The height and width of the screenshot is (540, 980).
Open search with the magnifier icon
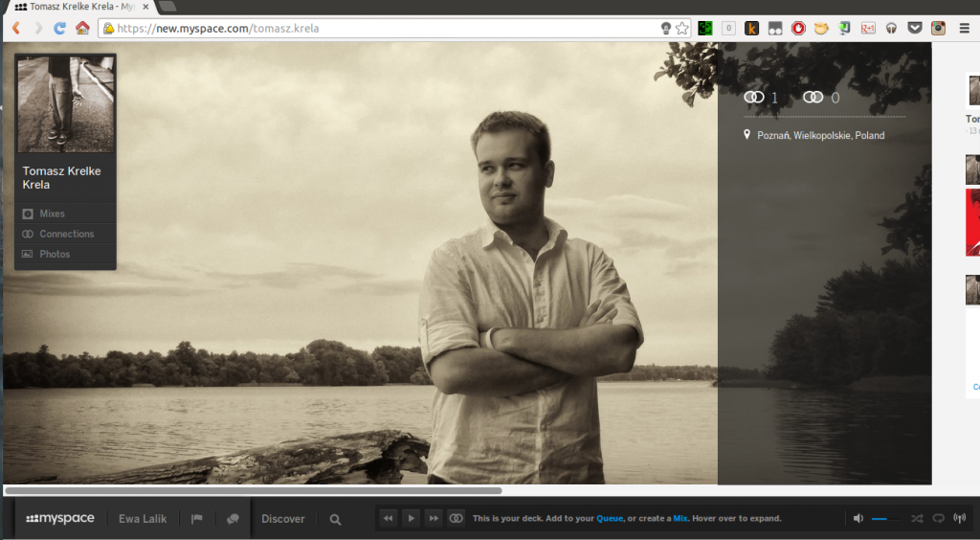point(335,519)
